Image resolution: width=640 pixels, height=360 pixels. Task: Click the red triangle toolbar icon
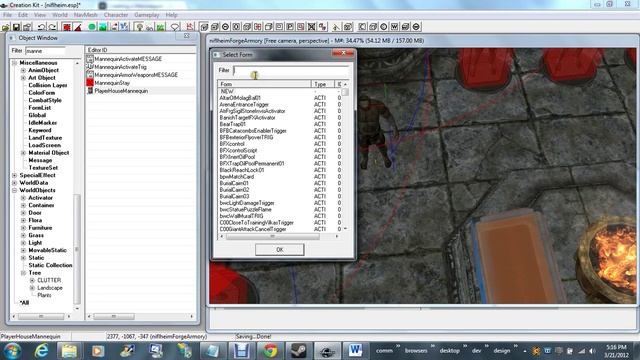click(78, 27)
